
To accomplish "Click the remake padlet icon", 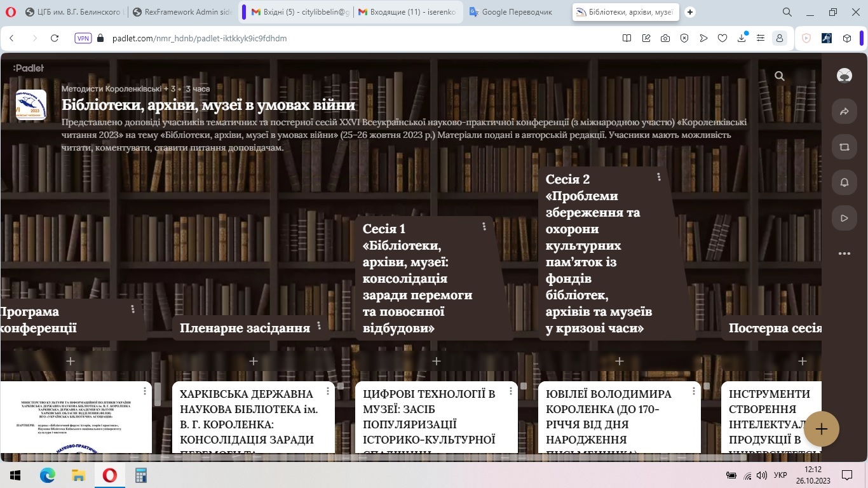I will pyautogui.click(x=844, y=147).
